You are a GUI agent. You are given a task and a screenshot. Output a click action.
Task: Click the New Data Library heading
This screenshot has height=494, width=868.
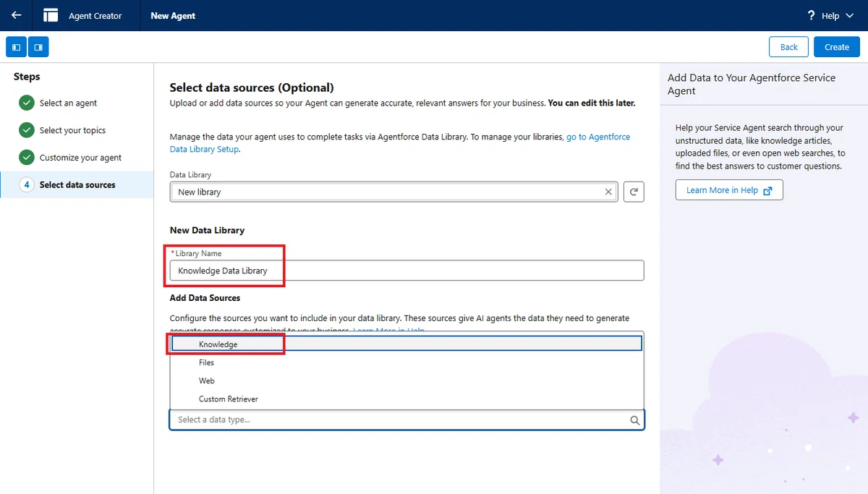pyautogui.click(x=207, y=230)
